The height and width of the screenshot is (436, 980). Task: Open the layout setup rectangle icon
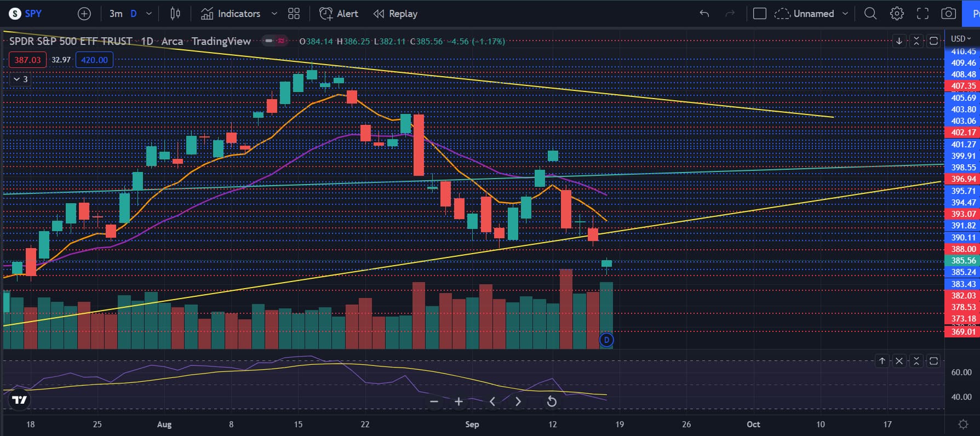click(760, 14)
